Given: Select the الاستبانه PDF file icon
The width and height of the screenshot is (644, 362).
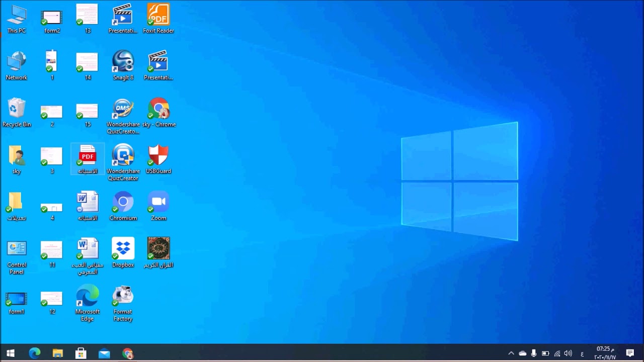Looking at the screenshot, I should 88,159.
